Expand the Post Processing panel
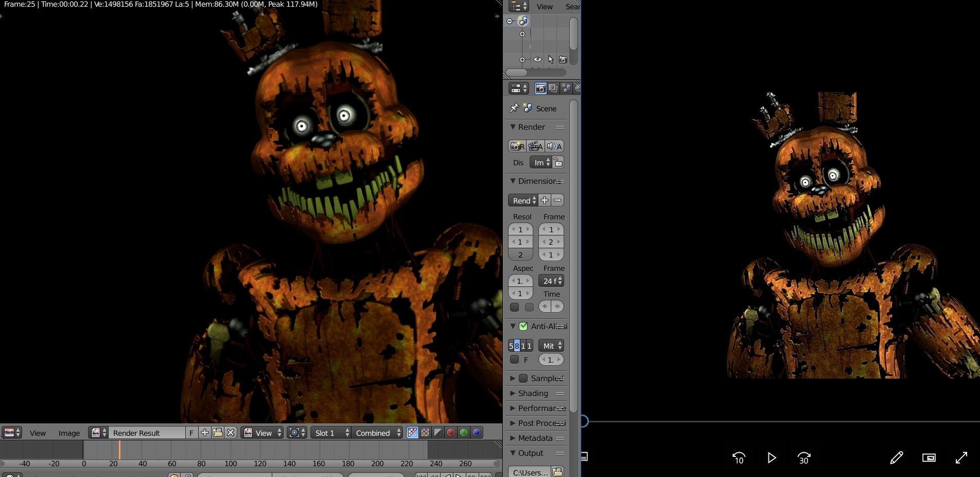Viewport: 980px width, 477px height. [x=513, y=423]
